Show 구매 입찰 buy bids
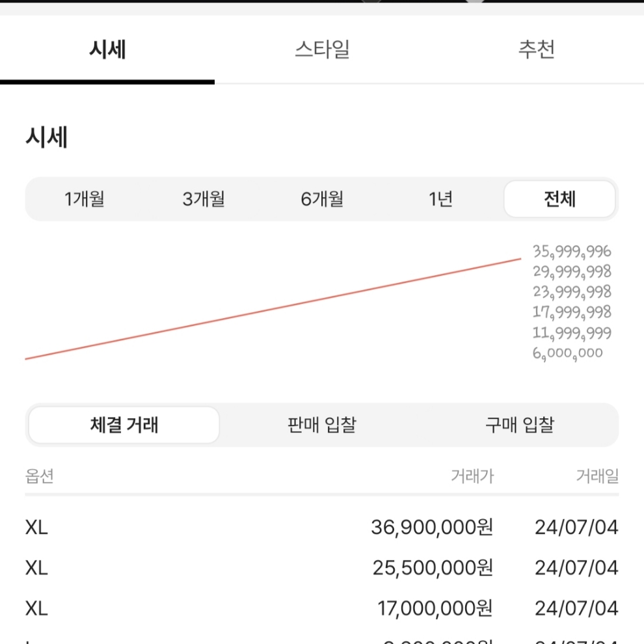Screen dimensions: 644x644 (x=520, y=425)
